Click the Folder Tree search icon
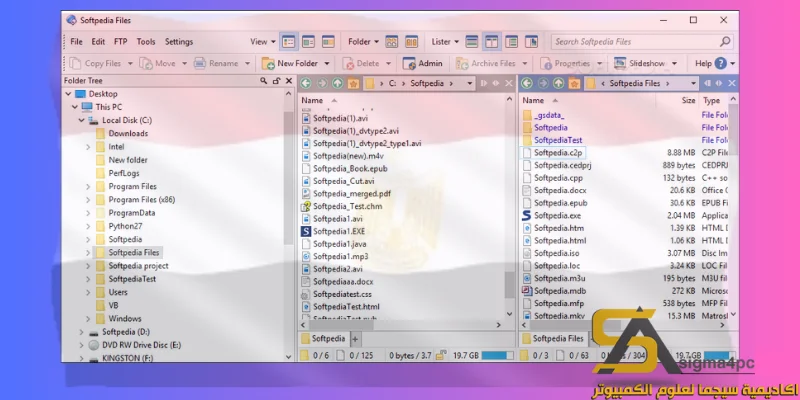 263,81
